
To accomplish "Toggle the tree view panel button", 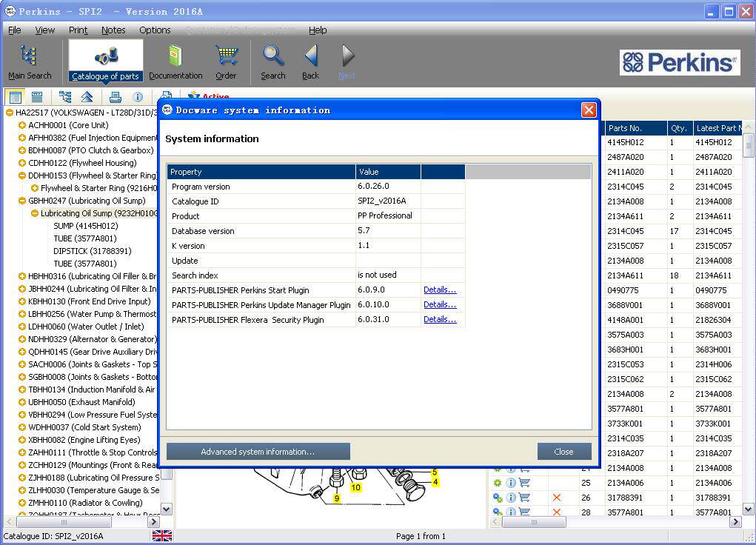I will coord(65,97).
